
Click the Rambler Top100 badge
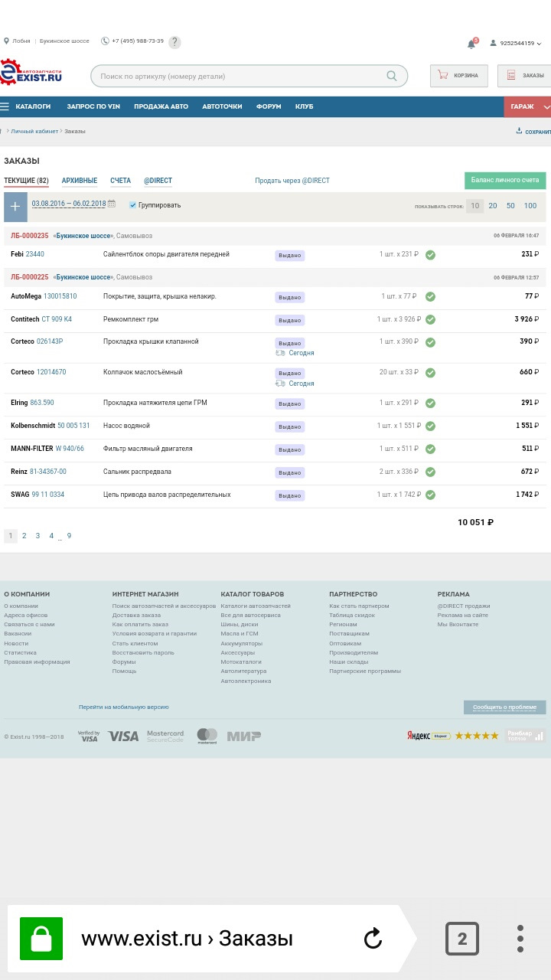[x=525, y=736]
